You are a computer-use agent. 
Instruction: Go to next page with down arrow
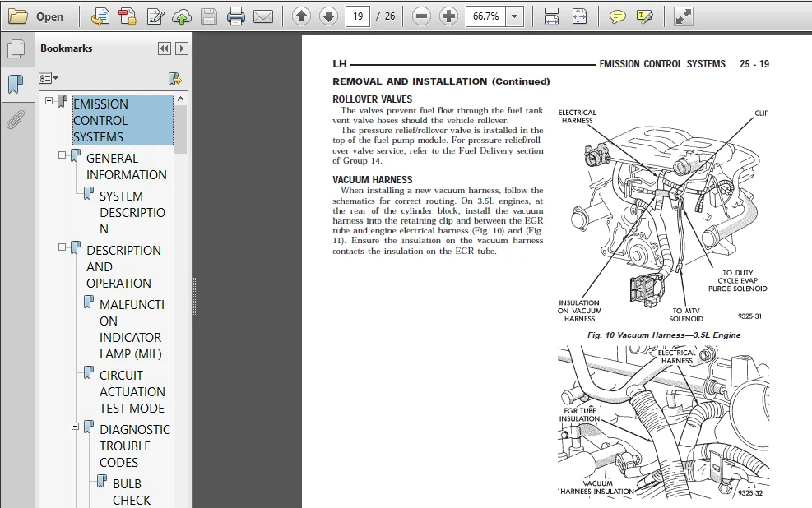coord(327,16)
